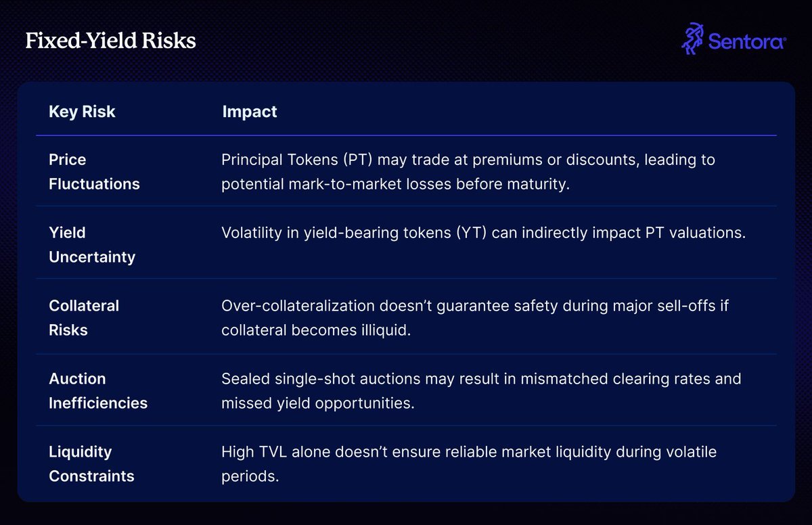Click the Key Risk column header
Screen dimensions: 812x525
(x=82, y=112)
